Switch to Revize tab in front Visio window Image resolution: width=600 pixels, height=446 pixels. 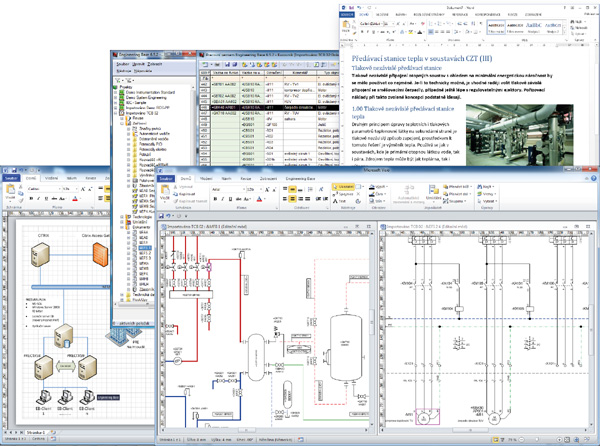tap(246, 179)
